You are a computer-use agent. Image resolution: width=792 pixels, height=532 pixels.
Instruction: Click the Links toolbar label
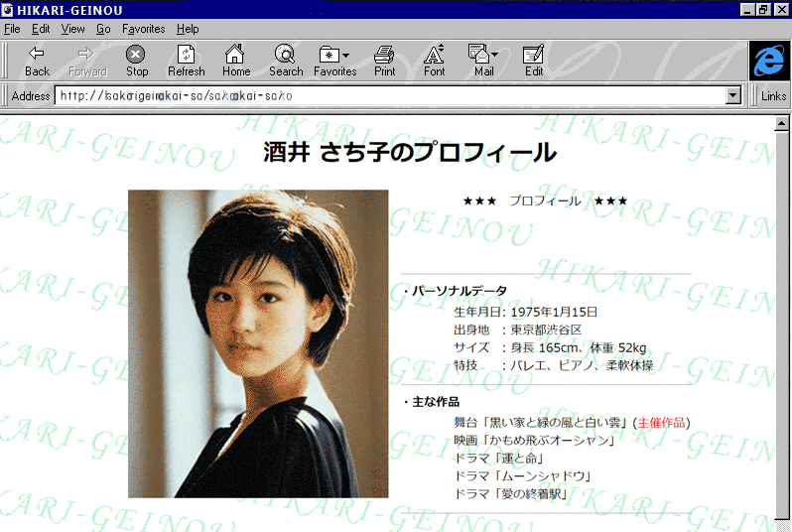774,96
